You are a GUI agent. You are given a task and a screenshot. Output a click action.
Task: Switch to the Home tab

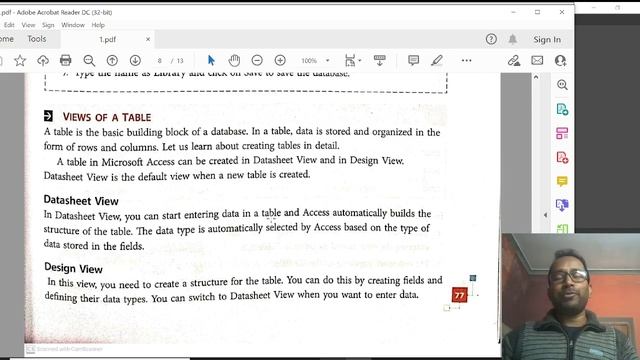(7, 39)
